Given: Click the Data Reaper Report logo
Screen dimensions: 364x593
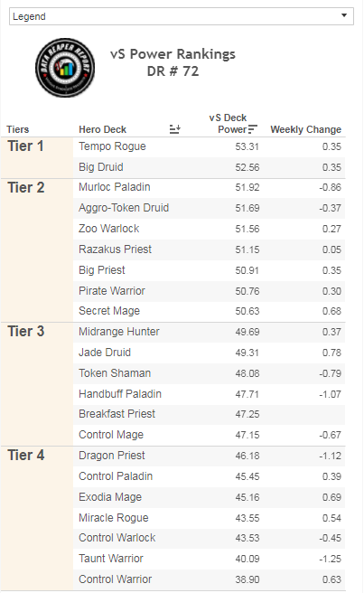Looking at the screenshot, I should coord(65,67).
